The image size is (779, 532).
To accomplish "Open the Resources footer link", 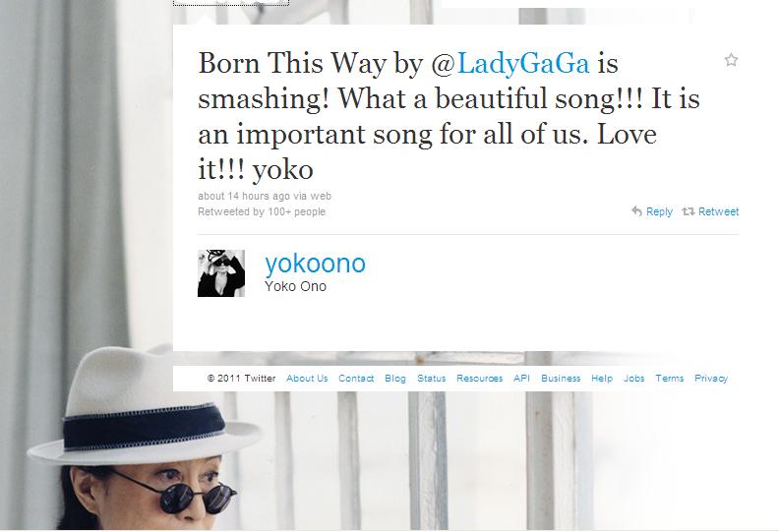I will coord(479,378).
